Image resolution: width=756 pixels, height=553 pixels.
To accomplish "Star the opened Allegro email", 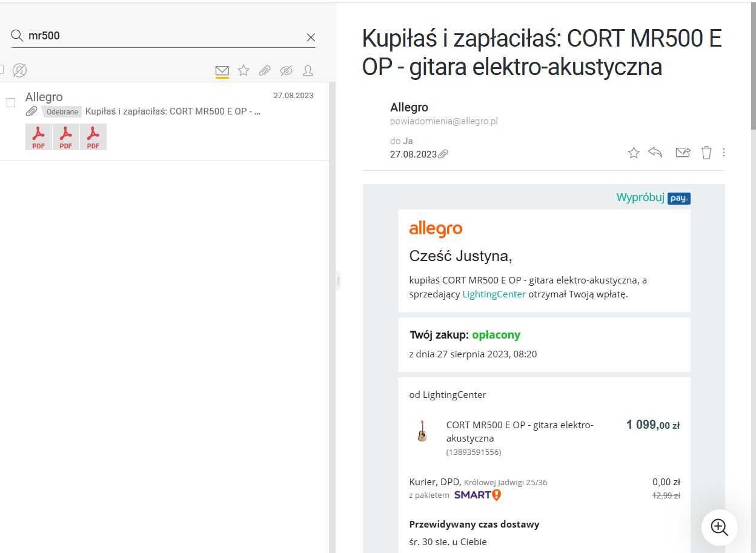I will [x=634, y=153].
